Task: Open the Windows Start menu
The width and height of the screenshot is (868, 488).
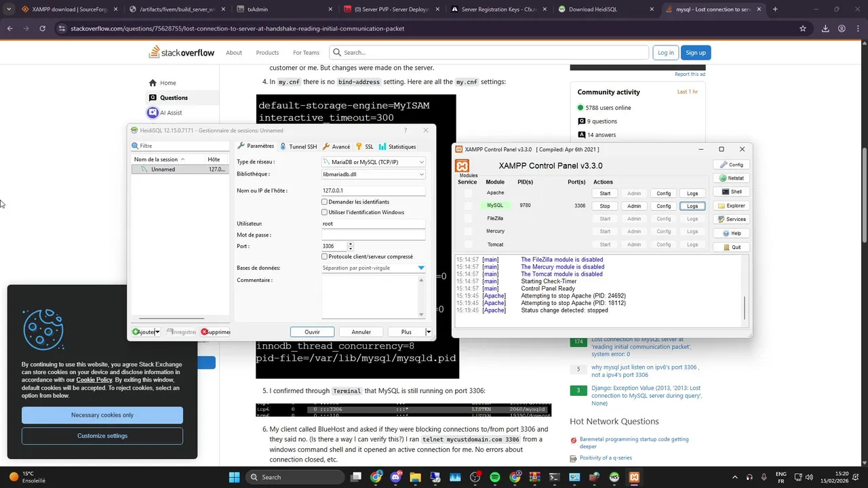Action: click(234, 477)
